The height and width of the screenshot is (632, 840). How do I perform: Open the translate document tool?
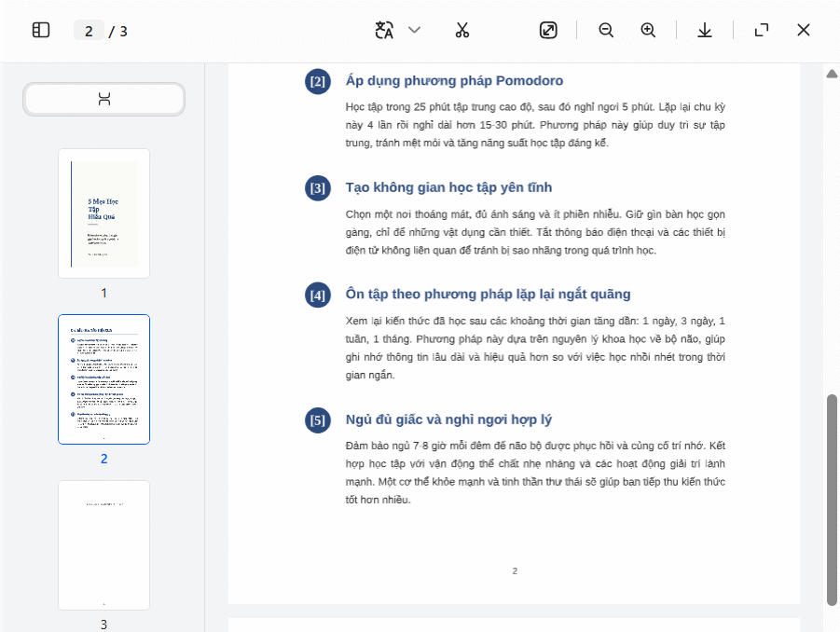point(385,30)
